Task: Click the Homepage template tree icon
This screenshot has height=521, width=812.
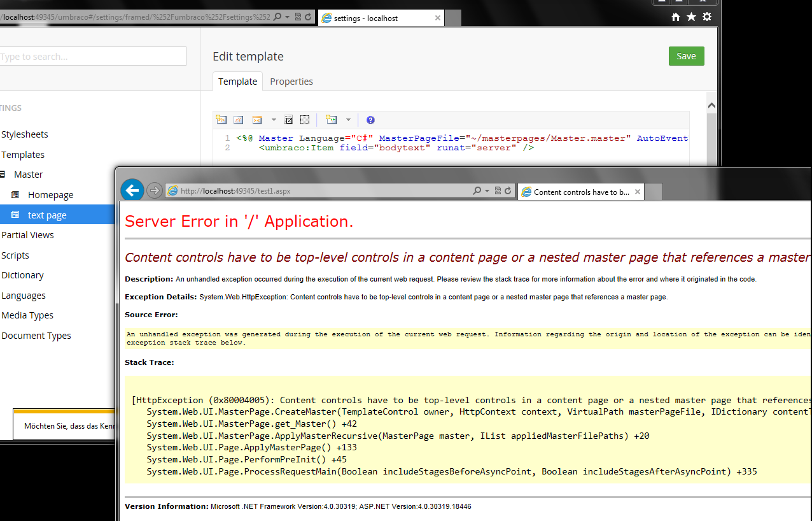Action: (x=15, y=194)
